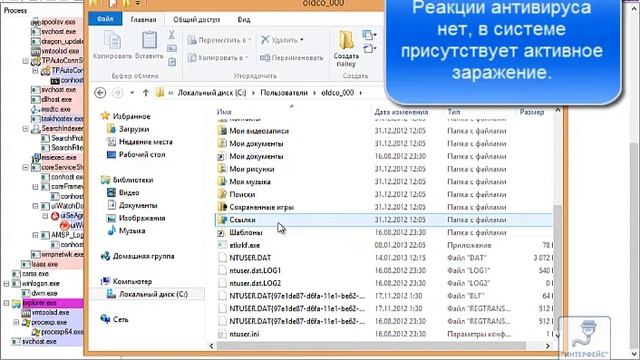Image resolution: width=640 pixels, height=360 pixels.
Task: Open the Общий доступ ribbon tab
Action: tap(196, 19)
